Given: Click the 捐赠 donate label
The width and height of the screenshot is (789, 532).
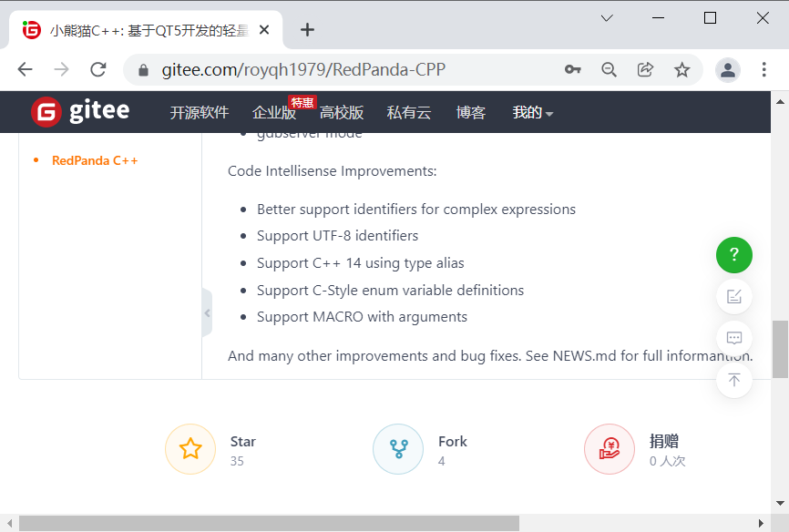Looking at the screenshot, I should (663, 442).
